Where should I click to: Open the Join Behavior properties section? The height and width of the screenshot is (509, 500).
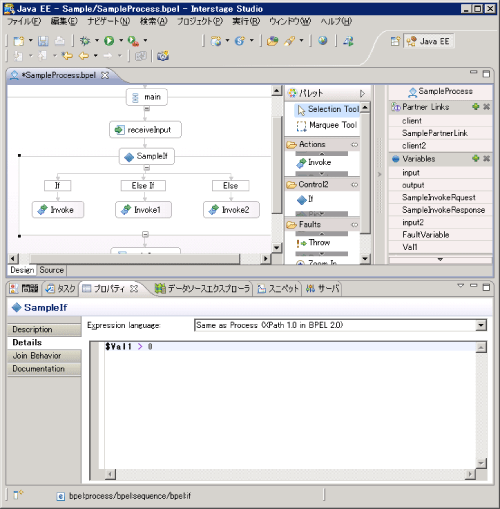click(44, 356)
